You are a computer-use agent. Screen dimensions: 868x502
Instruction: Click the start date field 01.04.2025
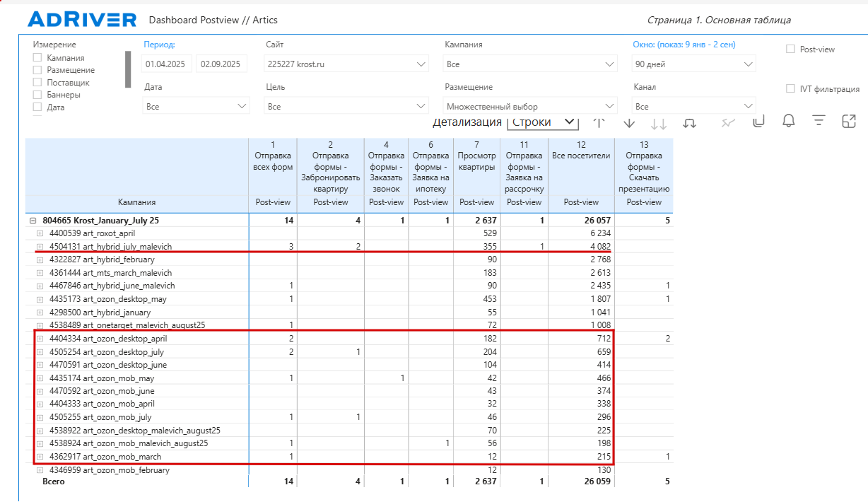167,64
